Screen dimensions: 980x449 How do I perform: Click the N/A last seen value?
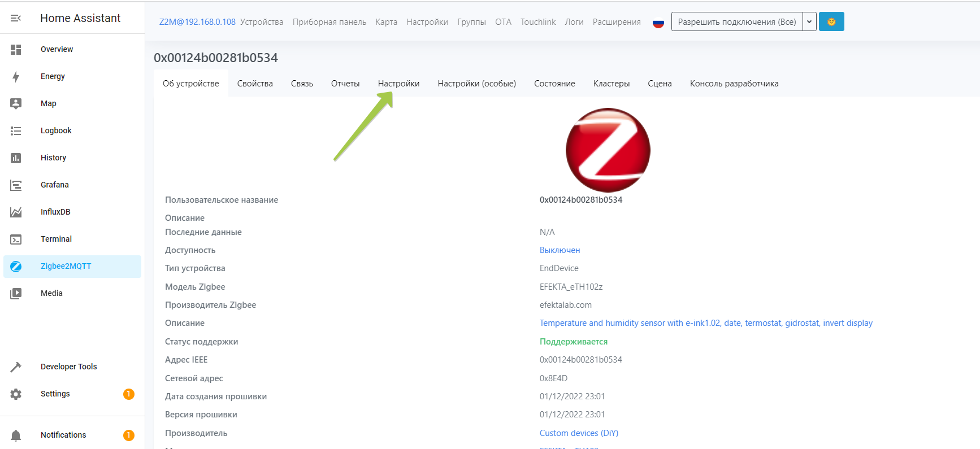pos(547,232)
